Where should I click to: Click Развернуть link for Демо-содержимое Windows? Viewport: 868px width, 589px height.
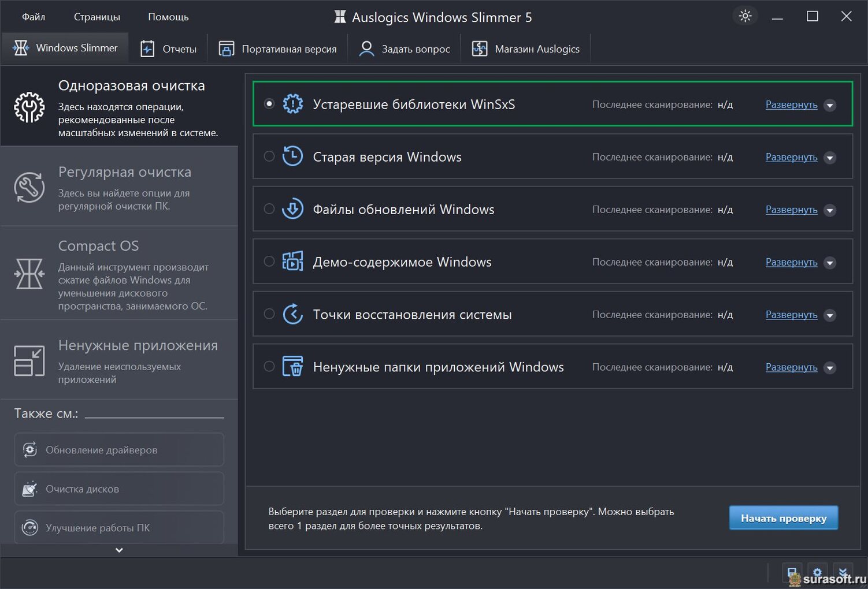pos(791,262)
